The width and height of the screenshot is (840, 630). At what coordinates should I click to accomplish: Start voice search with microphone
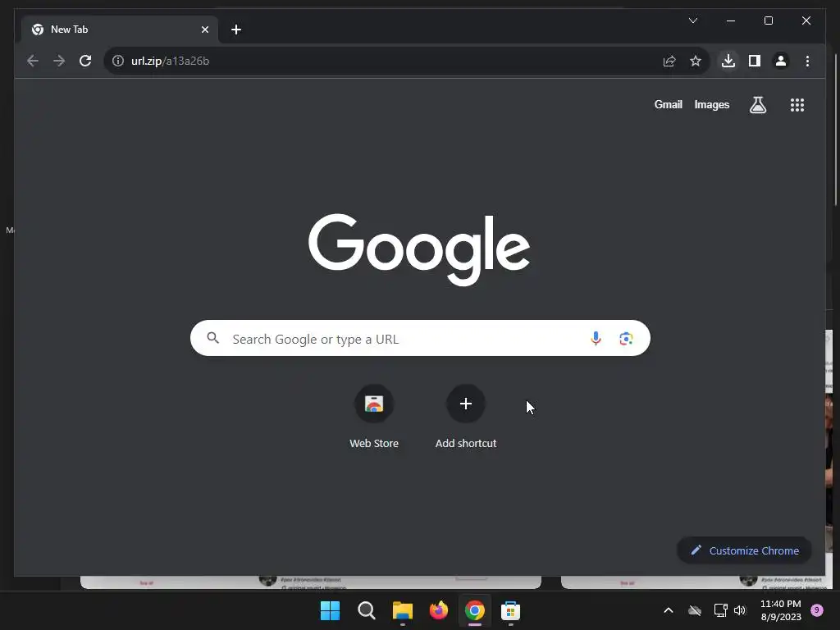click(596, 338)
